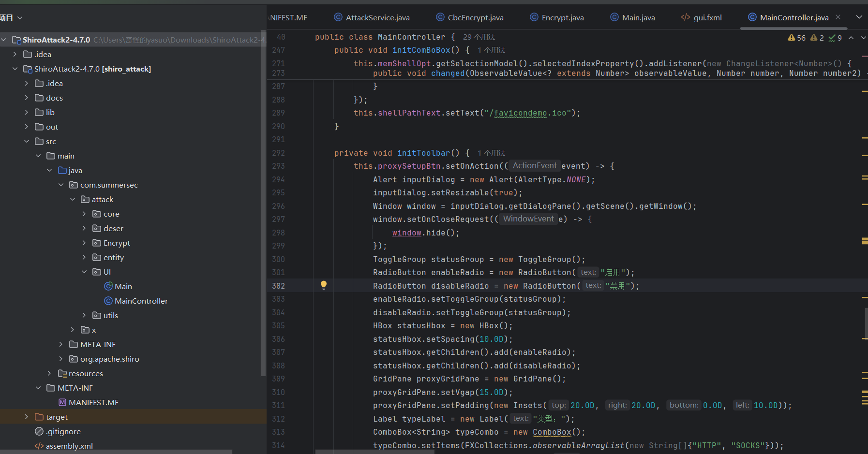Close the MainController.java tab
This screenshot has height=454, width=868.
(838, 17)
